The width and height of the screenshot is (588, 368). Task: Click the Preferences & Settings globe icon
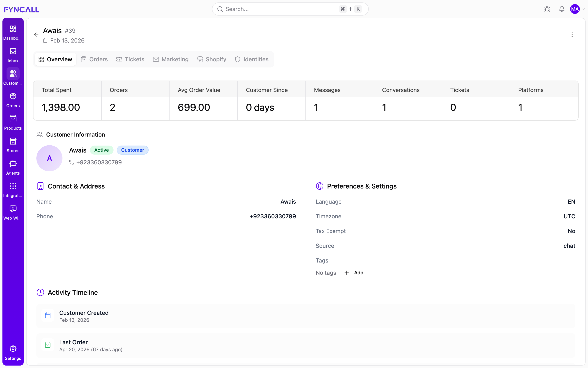(320, 186)
